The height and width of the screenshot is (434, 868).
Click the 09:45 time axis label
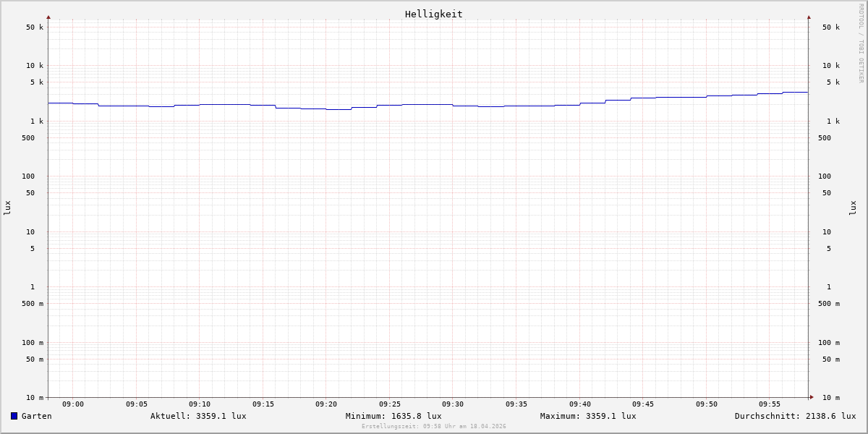pos(643,404)
